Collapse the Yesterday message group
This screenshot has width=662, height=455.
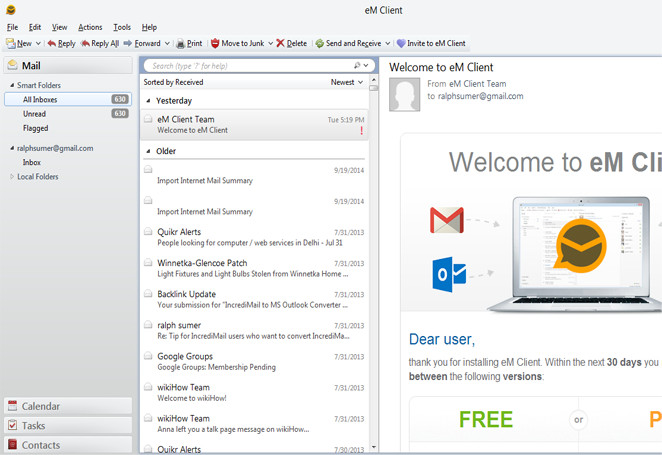pyautogui.click(x=148, y=101)
